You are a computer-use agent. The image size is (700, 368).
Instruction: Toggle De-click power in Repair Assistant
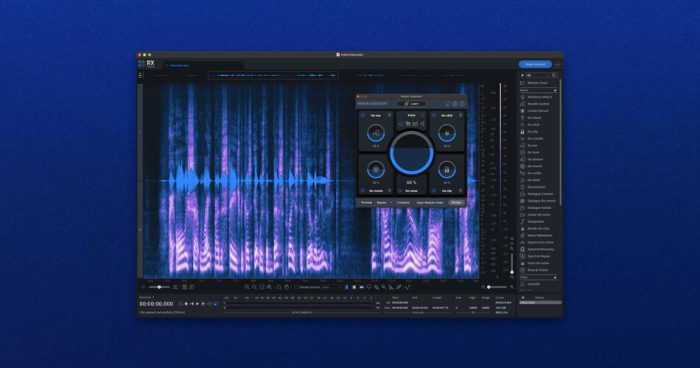point(433,115)
